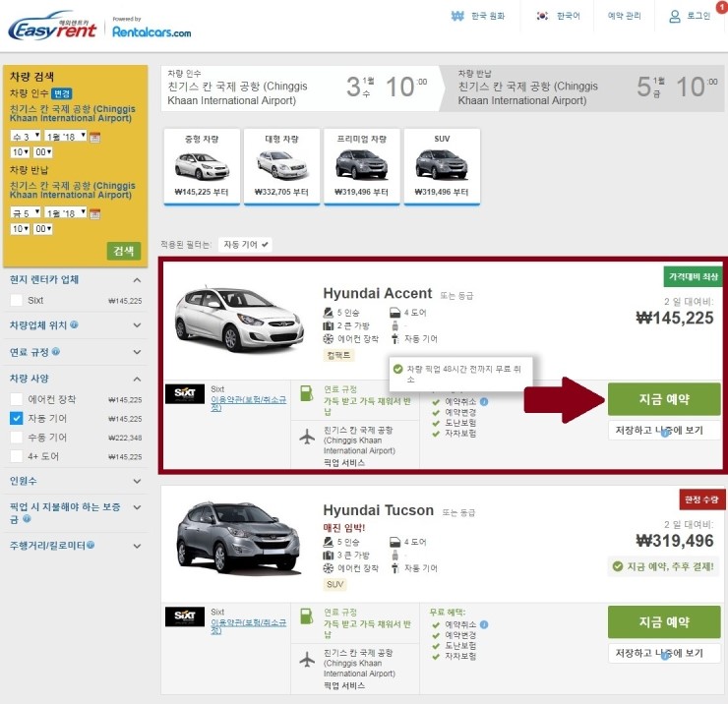Open the return day dropdown 금 5
The image size is (728, 704).
(x=26, y=213)
